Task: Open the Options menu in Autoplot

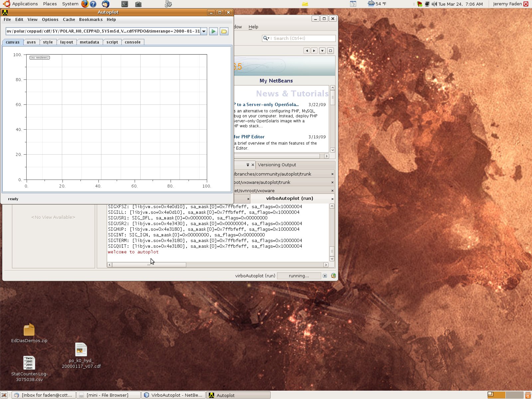Action: tap(50, 19)
